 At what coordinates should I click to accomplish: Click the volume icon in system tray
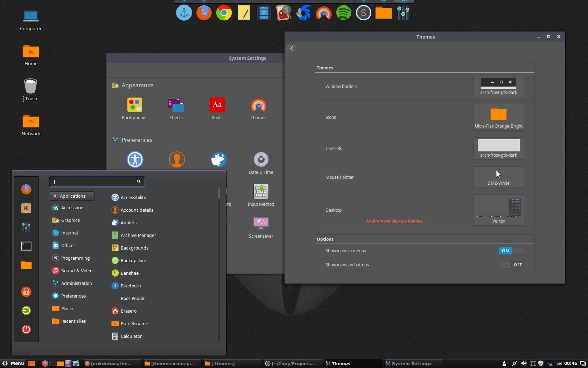tap(524, 363)
